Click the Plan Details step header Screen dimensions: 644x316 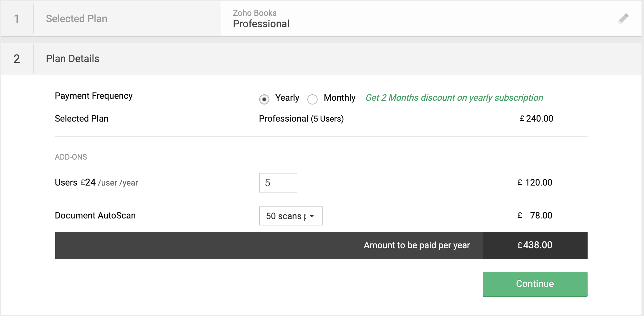(x=73, y=59)
